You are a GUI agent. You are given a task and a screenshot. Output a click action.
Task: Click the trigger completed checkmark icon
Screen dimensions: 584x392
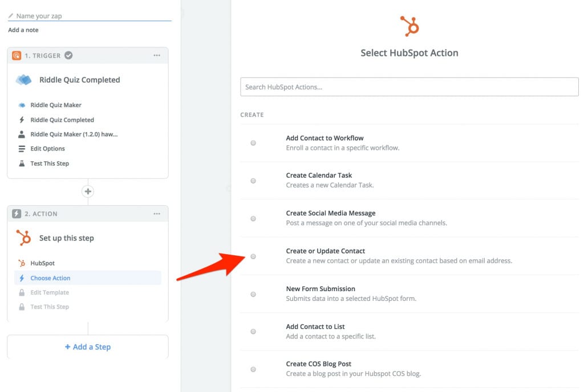(x=68, y=55)
